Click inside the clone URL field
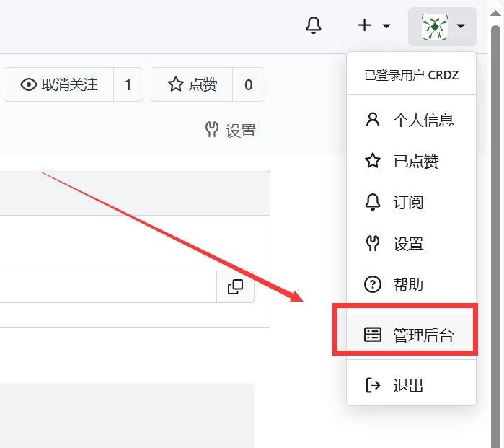504x448 pixels. tap(108, 287)
